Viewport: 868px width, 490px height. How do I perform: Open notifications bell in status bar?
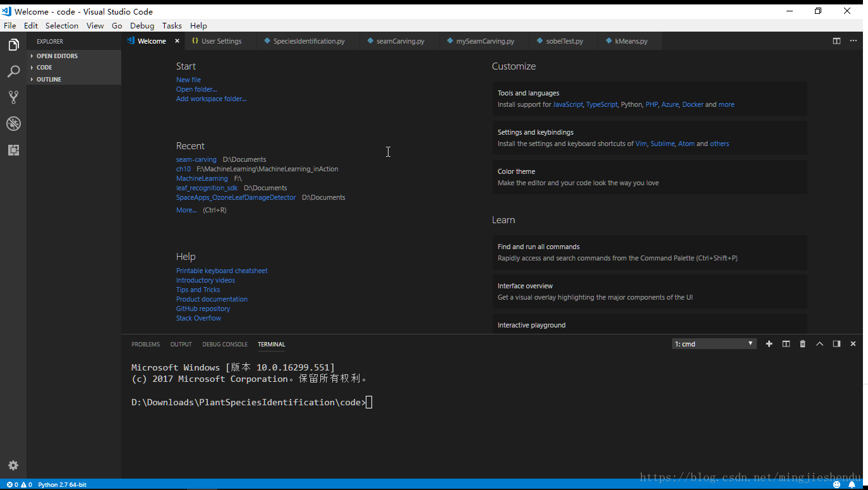click(x=852, y=485)
